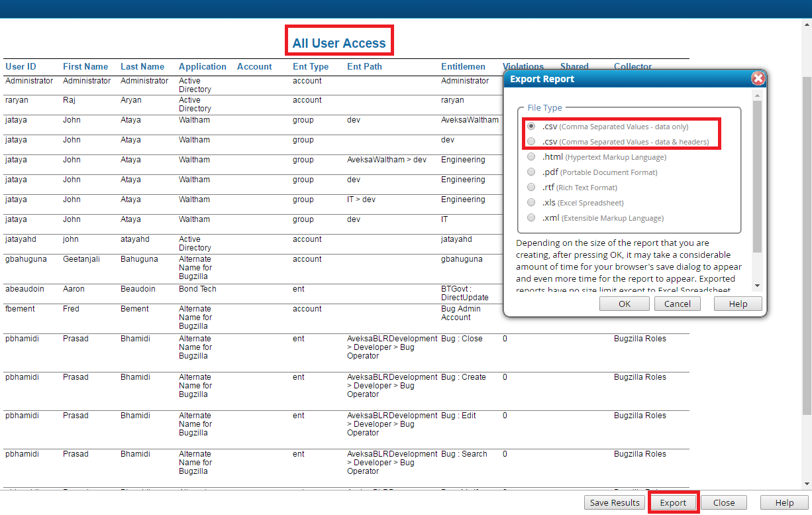The height and width of the screenshot is (515, 812).
Task: Click the Save Results button
Action: [615, 502]
